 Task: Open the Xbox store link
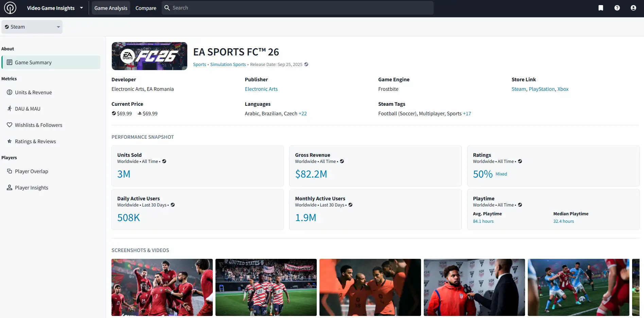(x=563, y=89)
